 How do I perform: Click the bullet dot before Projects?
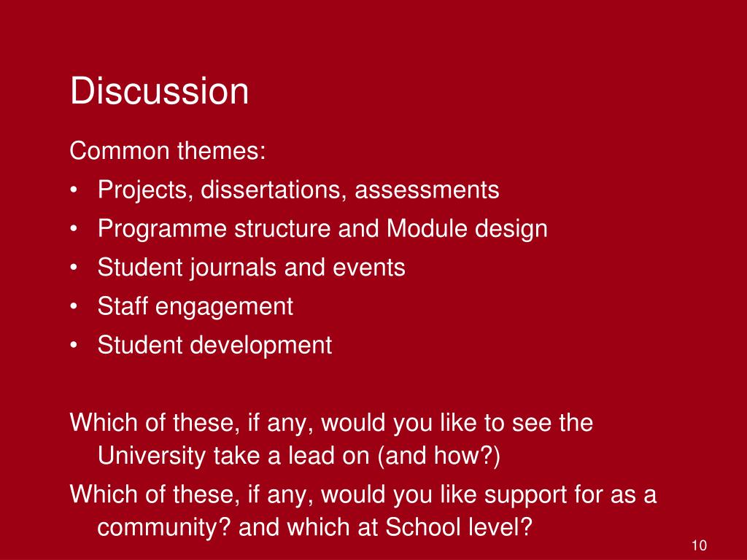pos(74,190)
